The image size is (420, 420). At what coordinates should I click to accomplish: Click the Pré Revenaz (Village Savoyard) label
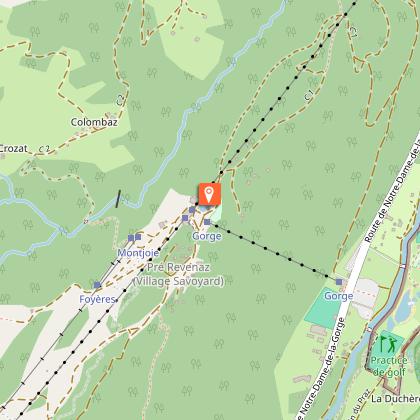(178, 274)
